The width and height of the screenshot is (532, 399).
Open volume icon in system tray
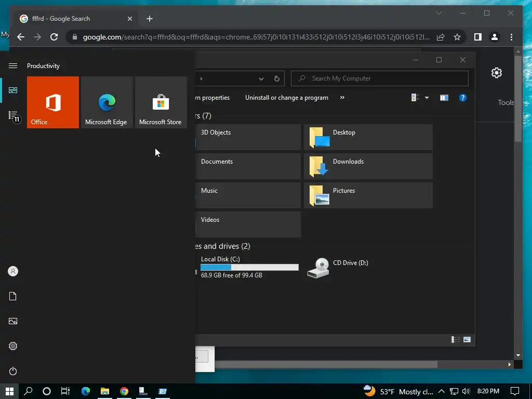pyautogui.click(x=466, y=391)
